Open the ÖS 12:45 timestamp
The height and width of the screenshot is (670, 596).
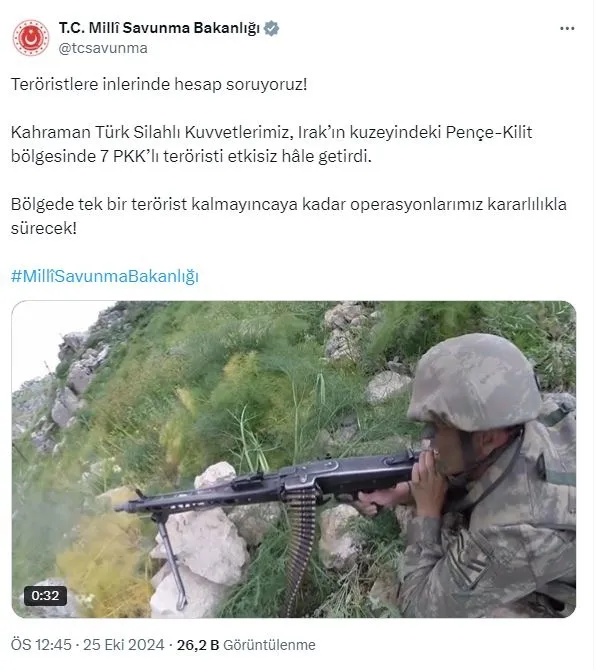click(x=41, y=645)
